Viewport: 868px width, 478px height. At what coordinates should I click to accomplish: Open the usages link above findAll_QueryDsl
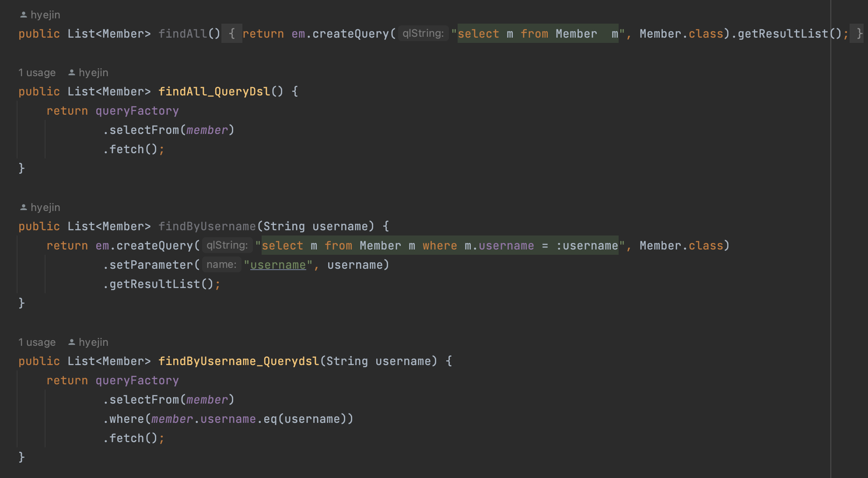click(37, 73)
